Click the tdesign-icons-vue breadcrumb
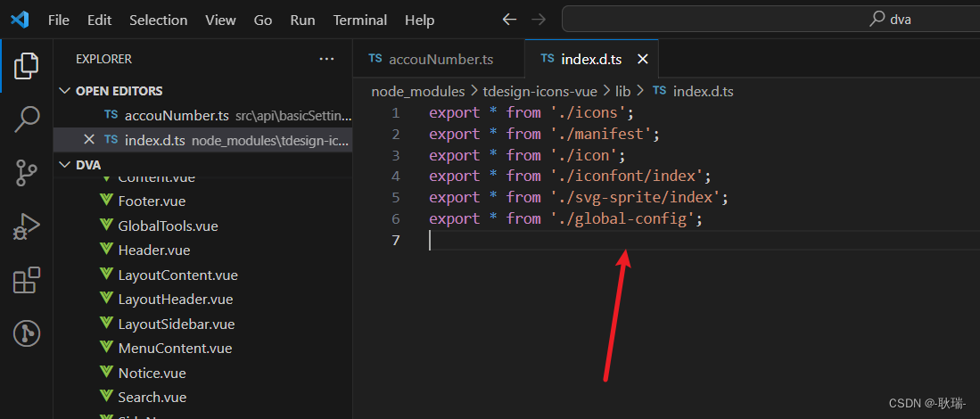980x419 pixels. tap(541, 92)
